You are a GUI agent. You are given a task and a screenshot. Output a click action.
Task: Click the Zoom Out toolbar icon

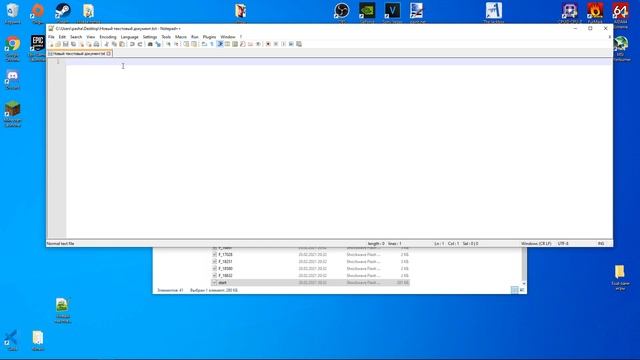pos(176,44)
